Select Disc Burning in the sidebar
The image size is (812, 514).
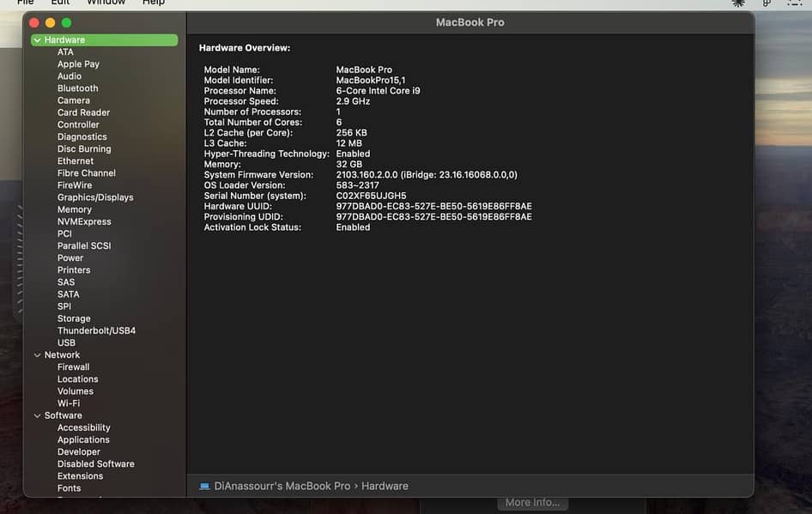(x=84, y=149)
